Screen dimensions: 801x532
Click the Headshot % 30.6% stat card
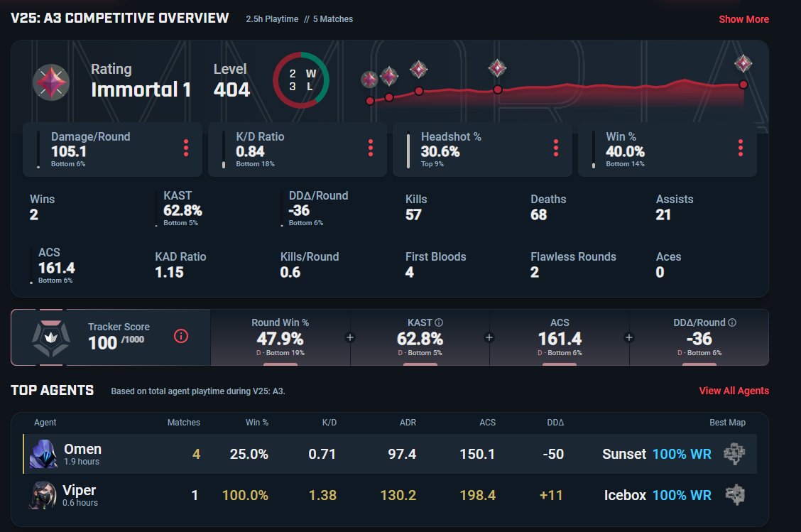[482, 149]
